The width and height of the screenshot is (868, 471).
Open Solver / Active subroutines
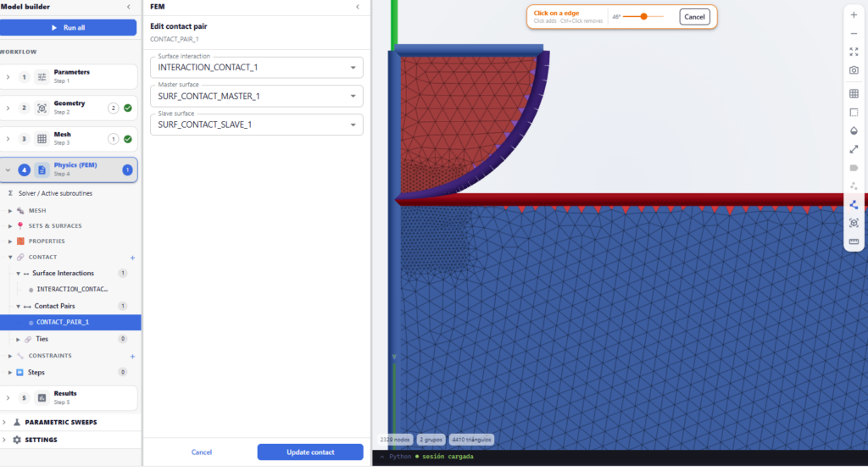point(55,193)
